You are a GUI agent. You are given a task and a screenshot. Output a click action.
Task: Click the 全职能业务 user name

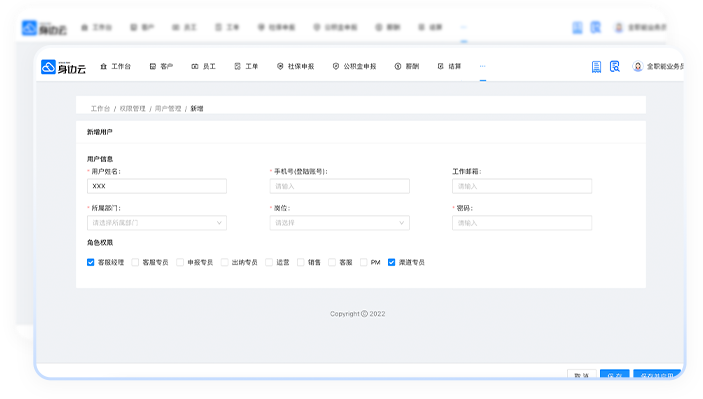(665, 66)
